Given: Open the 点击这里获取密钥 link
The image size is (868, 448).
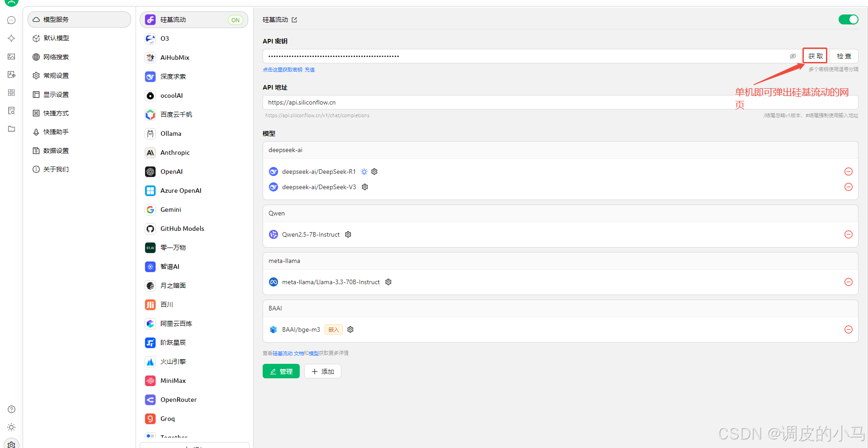Looking at the screenshot, I should (283, 70).
